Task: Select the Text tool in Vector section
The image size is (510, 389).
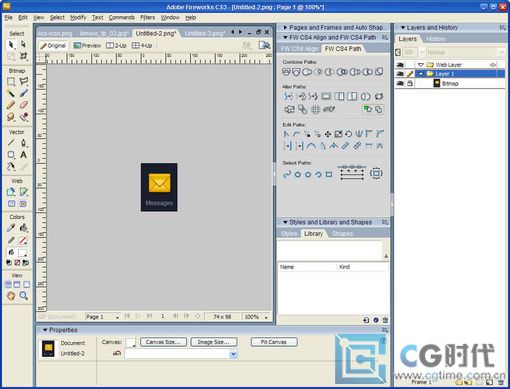Action: 23,155
